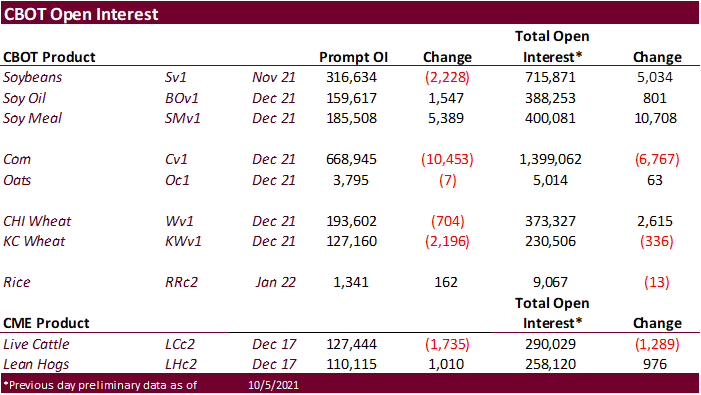Select the 10/5/2021 date in footer
This screenshot has width=701, height=395.
(x=273, y=385)
